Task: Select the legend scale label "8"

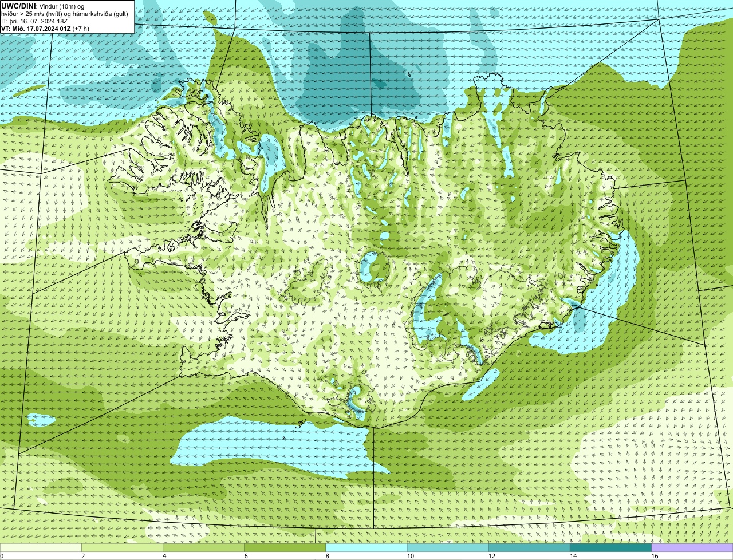Action: 327,556
